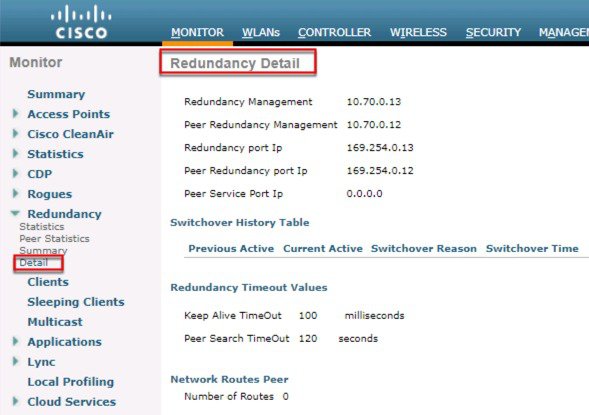
Task: Open the Detail link under Redundancy
Action: click(x=34, y=263)
